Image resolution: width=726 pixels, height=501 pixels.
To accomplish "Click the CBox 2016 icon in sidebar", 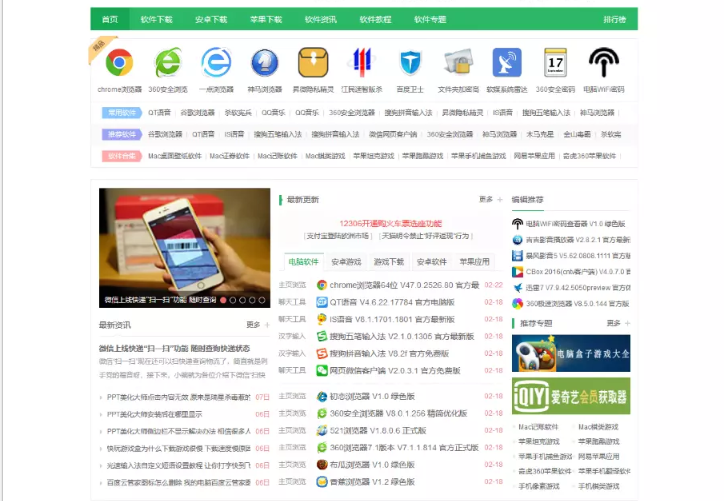I will [517, 272].
